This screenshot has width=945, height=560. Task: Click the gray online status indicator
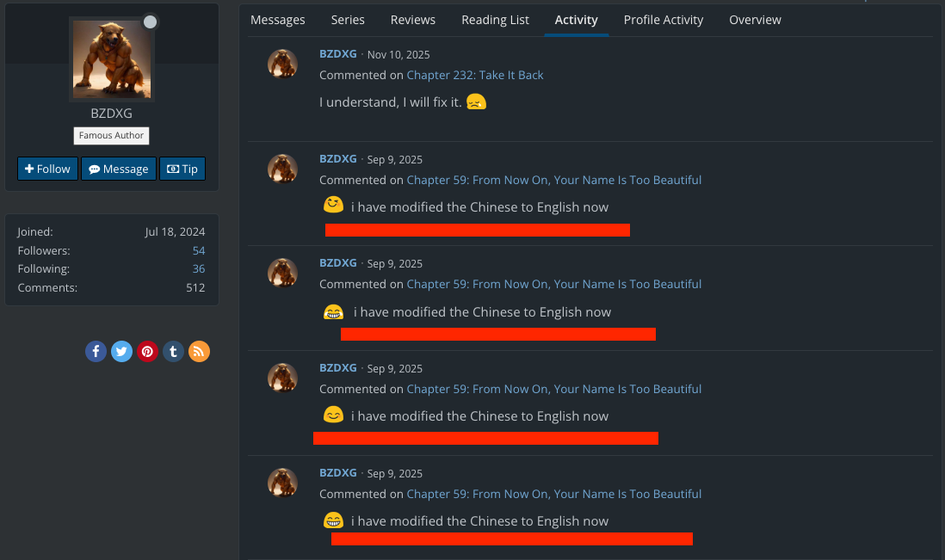pyautogui.click(x=150, y=22)
